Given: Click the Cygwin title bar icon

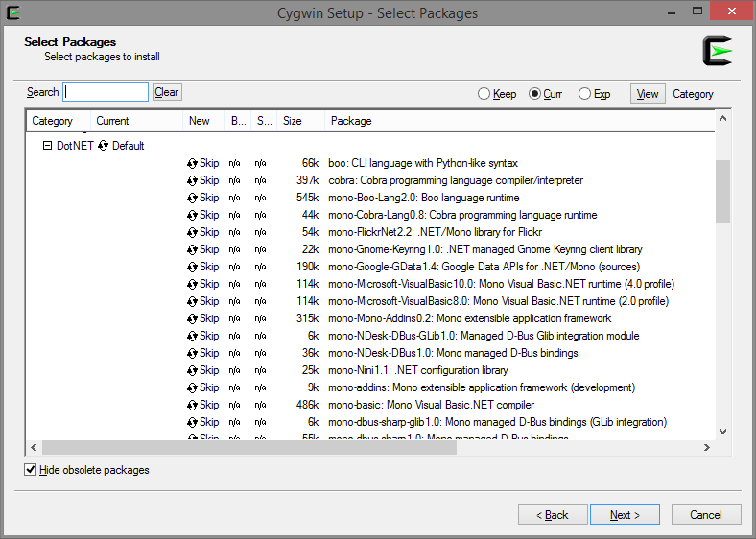Looking at the screenshot, I should click(13, 12).
